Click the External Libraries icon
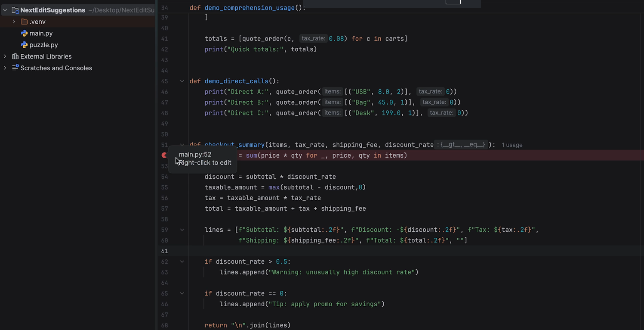The image size is (644, 330). [x=15, y=56]
